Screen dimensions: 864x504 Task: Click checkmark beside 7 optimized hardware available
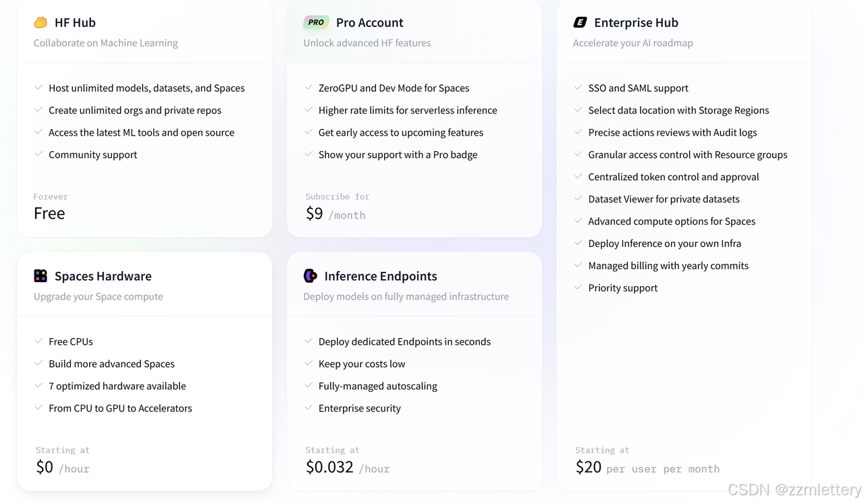point(38,386)
